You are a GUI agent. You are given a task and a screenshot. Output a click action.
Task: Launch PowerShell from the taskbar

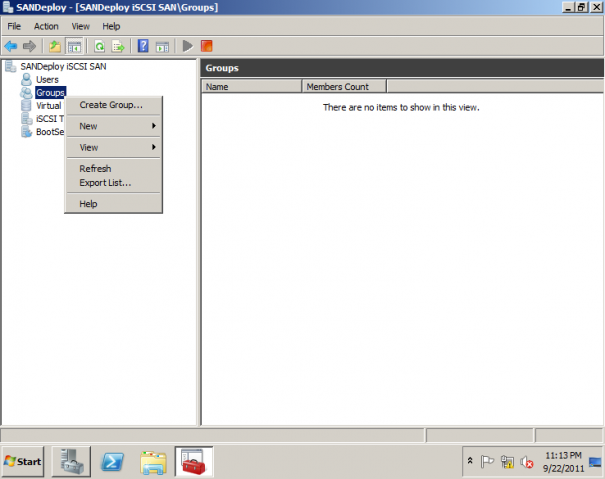click(x=112, y=462)
